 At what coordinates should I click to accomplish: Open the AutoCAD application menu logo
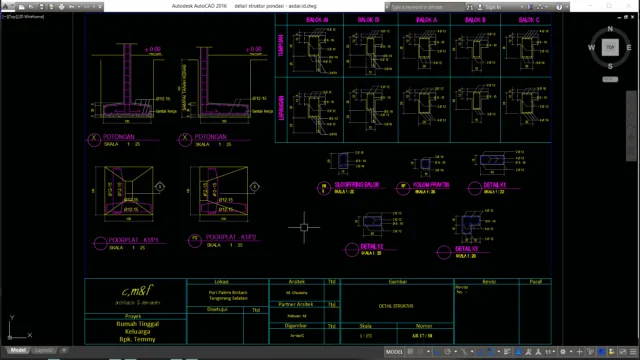pyautogui.click(x=7, y=6)
